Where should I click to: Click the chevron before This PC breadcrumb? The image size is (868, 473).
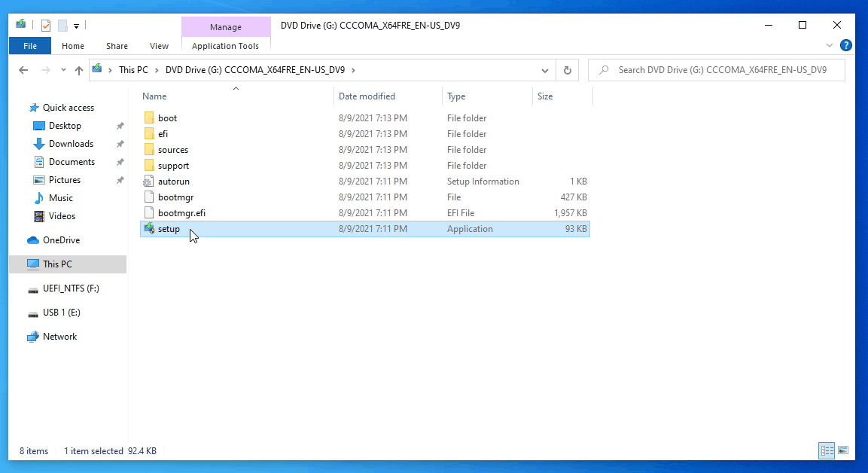tap(110, 70)
